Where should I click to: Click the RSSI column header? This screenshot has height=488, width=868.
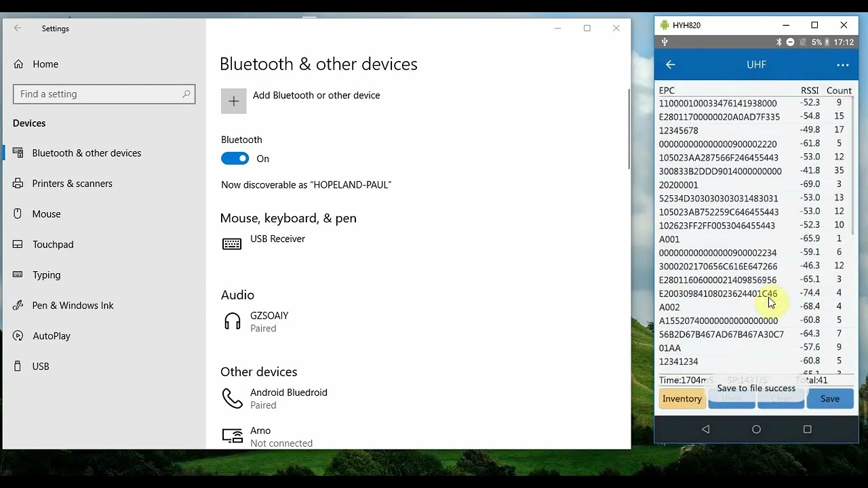click(x=810, y=90)
